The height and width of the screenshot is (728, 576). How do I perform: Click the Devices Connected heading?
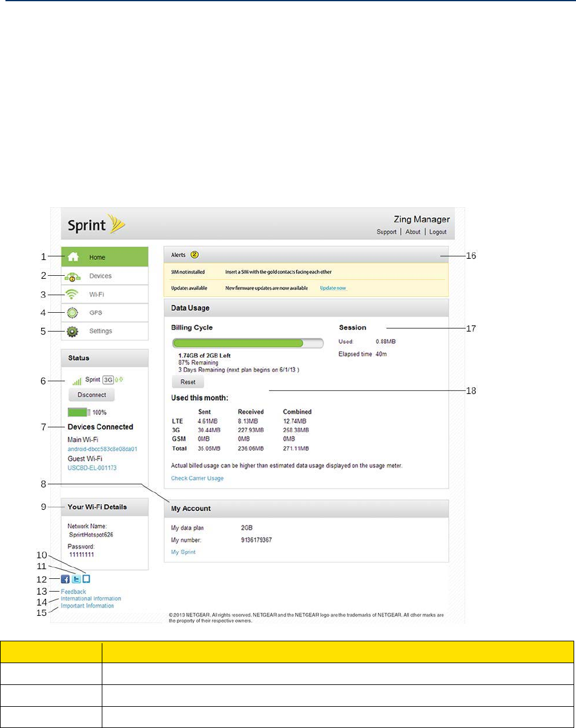coord(101,427)
